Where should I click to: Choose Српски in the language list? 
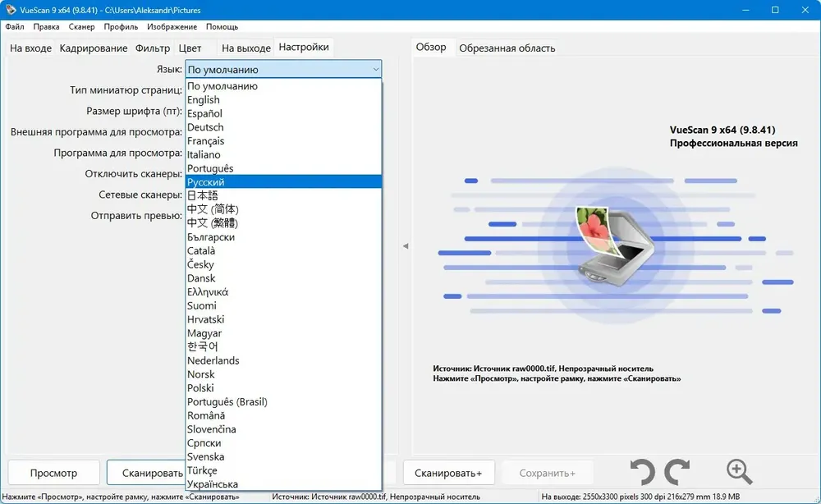[x=283, y=442]
